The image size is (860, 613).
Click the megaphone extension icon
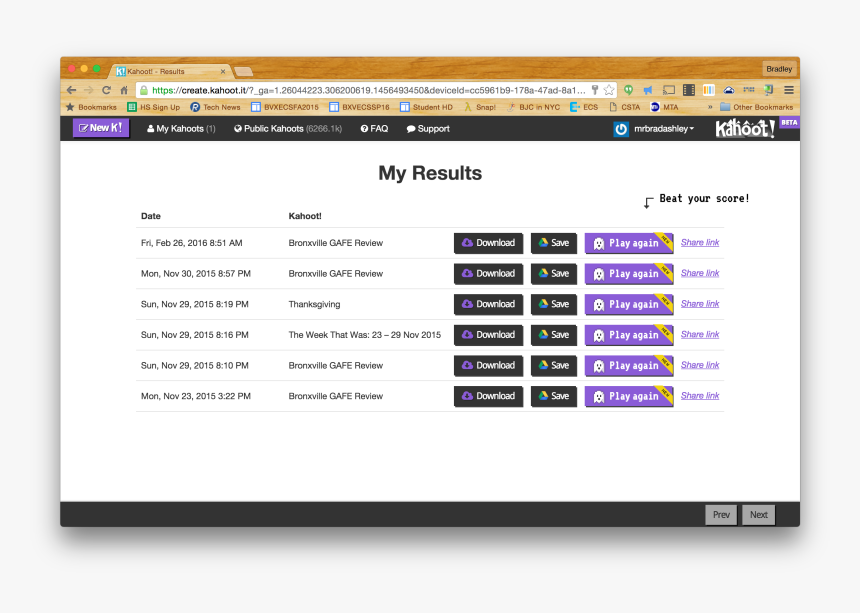click(648, 90)
